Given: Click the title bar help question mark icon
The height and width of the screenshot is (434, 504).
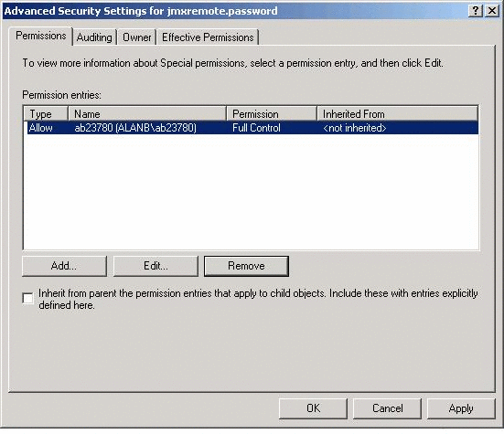Looking at the screenshot, I should (x=476, y=11).
